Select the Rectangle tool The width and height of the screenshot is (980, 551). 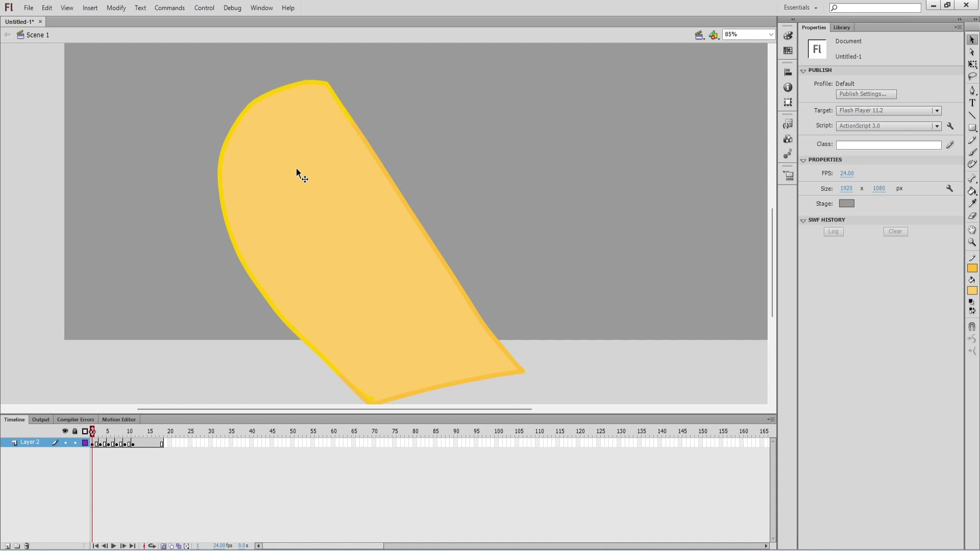point(972,128)
